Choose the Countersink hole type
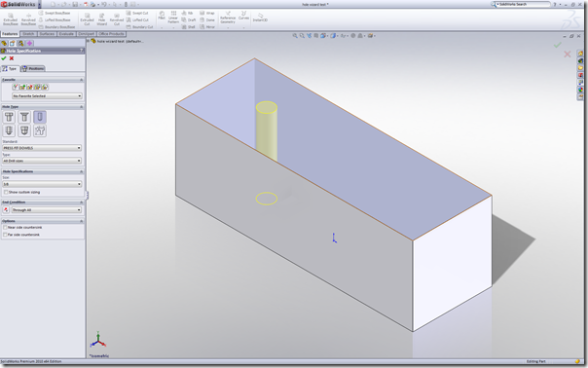 pos(24,117)
